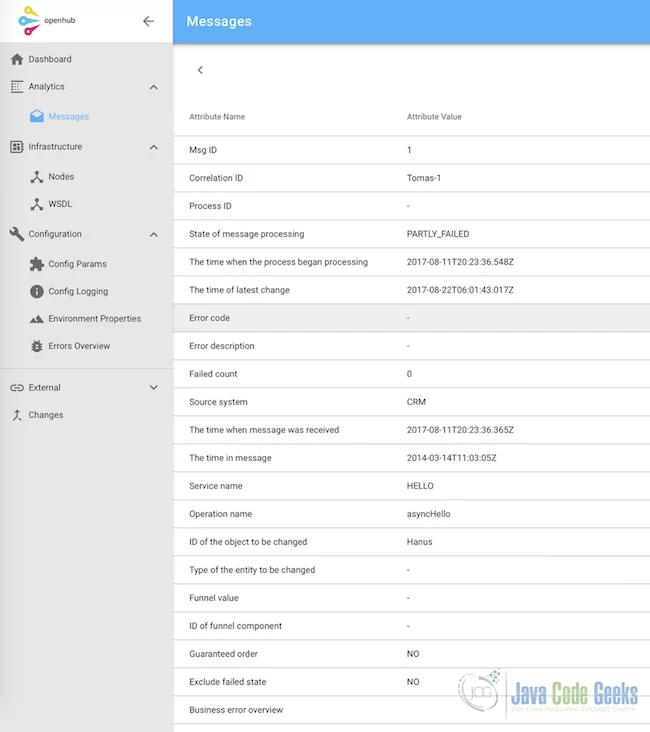
Task: Collapse the Infrastructure section chevron
Action: 154,147
